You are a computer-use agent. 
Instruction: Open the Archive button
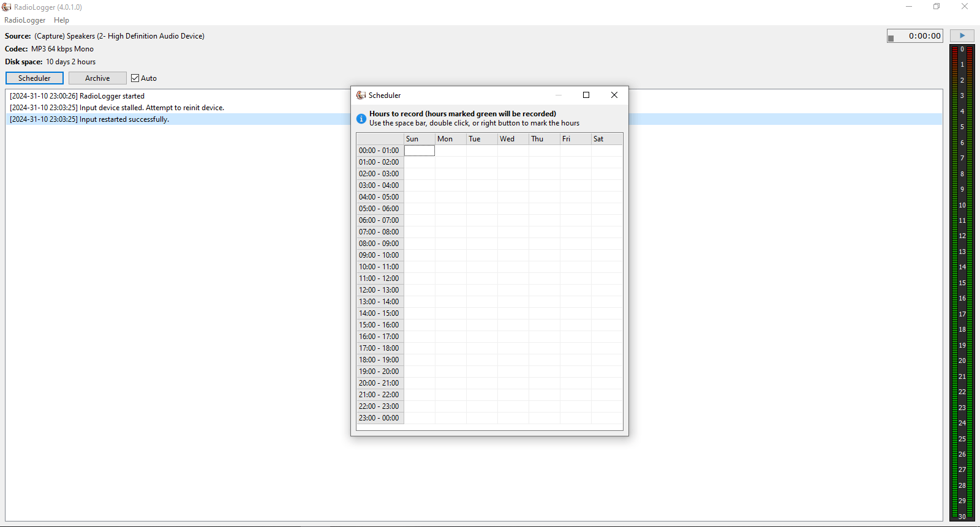tap(97, 78)
